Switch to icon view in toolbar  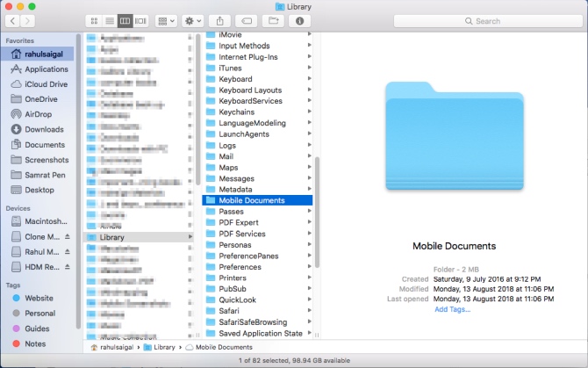click(x=94, y=20)
